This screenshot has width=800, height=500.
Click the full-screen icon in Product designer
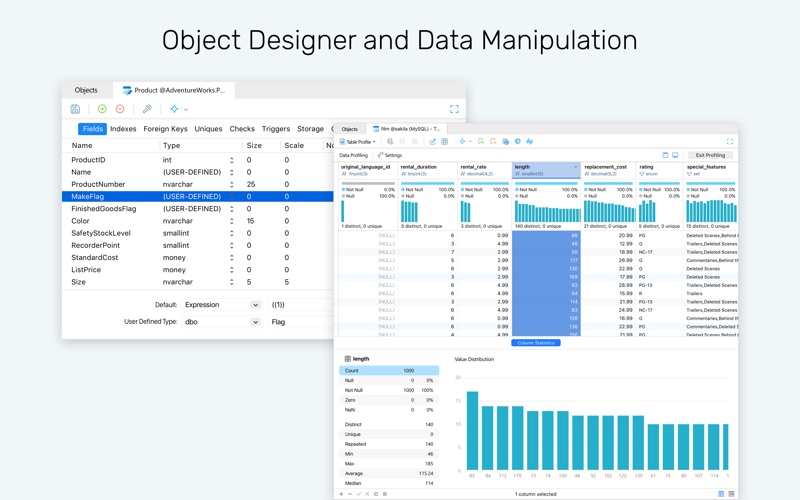[x=454, y=109]
